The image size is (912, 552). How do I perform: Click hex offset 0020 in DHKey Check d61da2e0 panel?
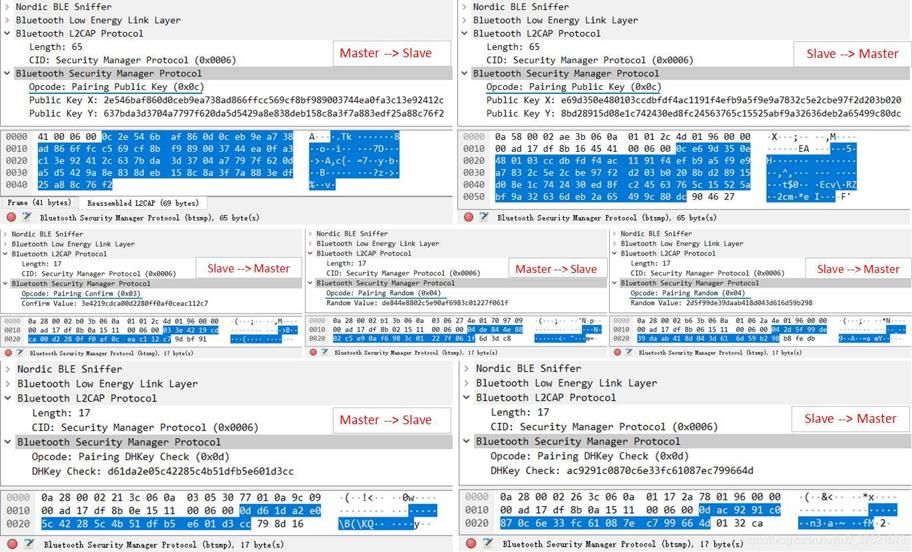point(18,523)
